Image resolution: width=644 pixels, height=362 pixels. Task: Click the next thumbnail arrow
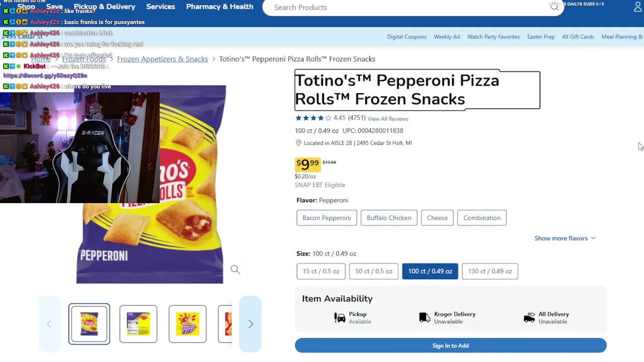click(x=251, y=324)
